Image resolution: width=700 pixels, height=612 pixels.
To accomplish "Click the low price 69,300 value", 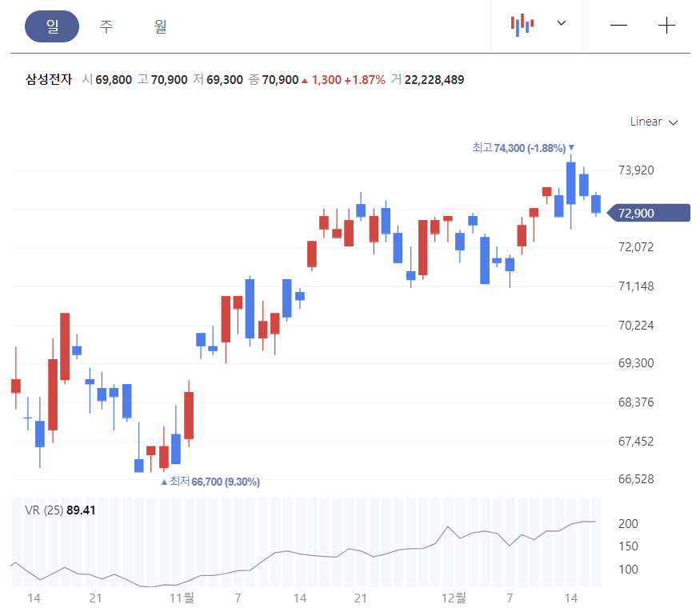I will point(225,80).
